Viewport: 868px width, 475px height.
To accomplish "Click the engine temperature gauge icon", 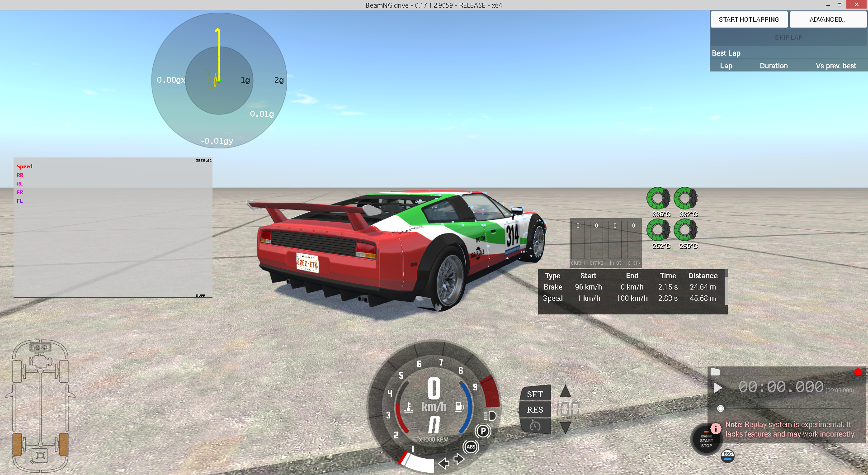I will 409,407.
